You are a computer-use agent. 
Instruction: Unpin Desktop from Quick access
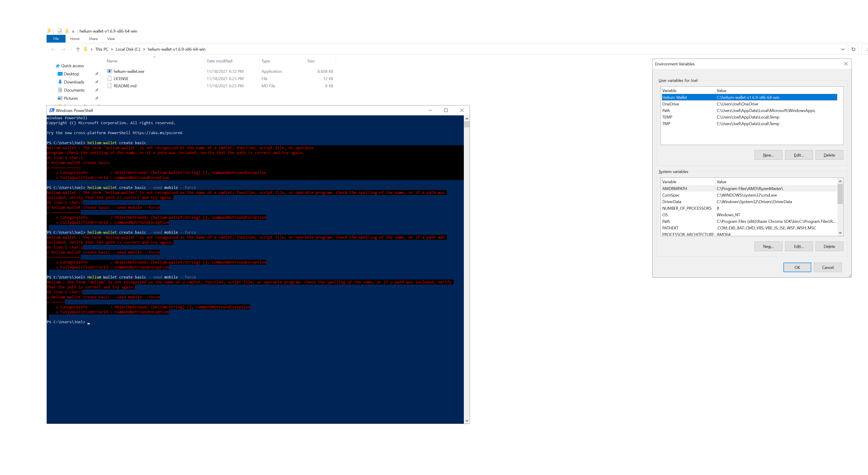pyautogui.click(x=97, y=74)
